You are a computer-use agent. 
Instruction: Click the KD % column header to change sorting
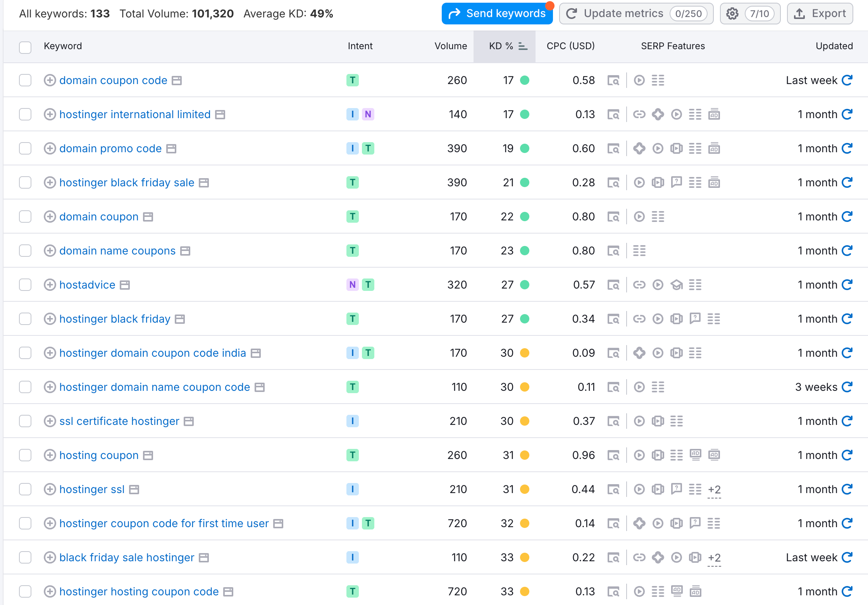point(501,46)
